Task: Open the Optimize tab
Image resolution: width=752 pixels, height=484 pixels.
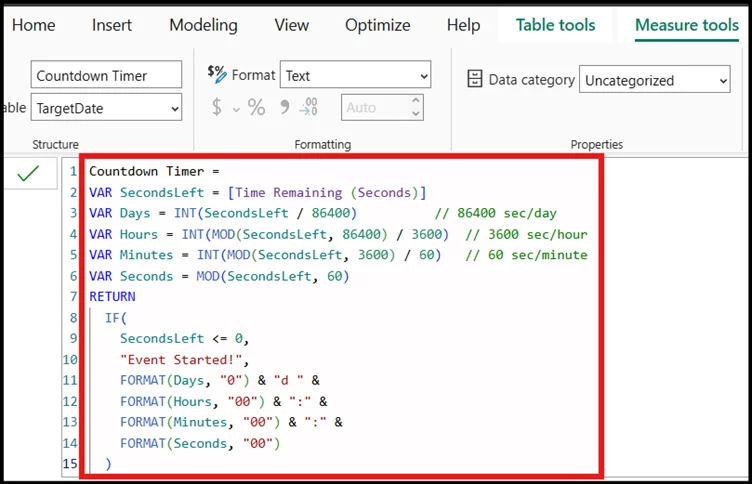Action: (377, 25)
